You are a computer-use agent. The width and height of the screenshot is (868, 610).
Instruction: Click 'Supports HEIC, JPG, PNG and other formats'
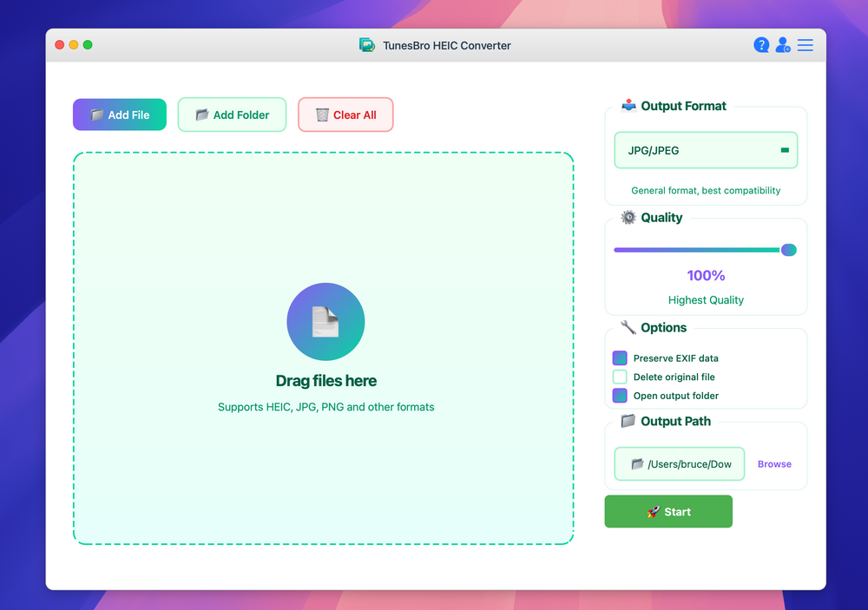326,407
